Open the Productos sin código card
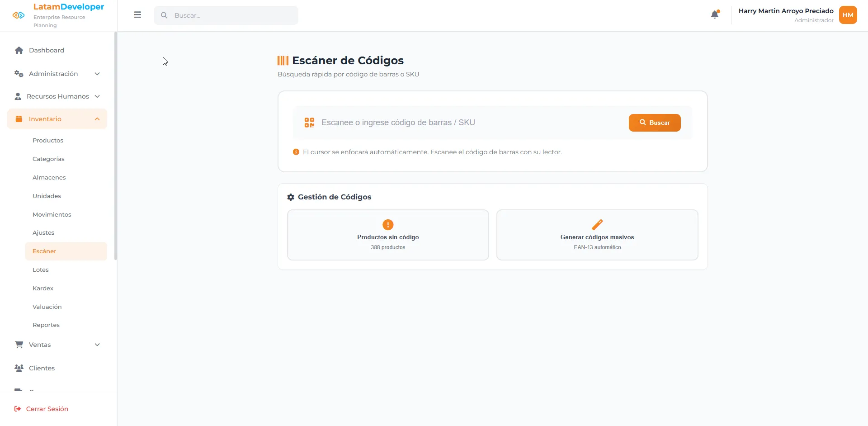 click(x=388, y=235)
